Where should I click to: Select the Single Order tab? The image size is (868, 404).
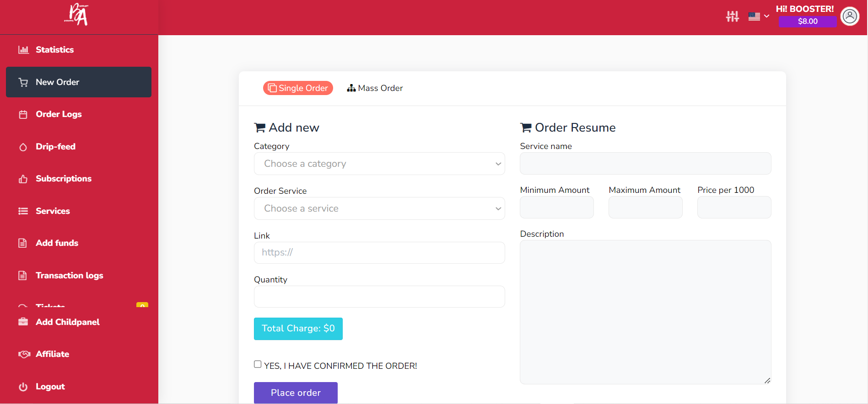(298, 88)
